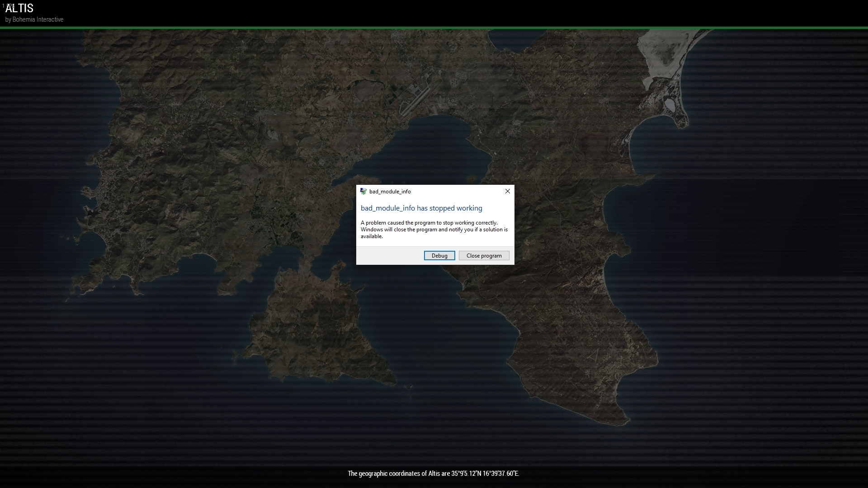
Task: Click the southeastern peninsula tip of the island
Action: point(622,418)
